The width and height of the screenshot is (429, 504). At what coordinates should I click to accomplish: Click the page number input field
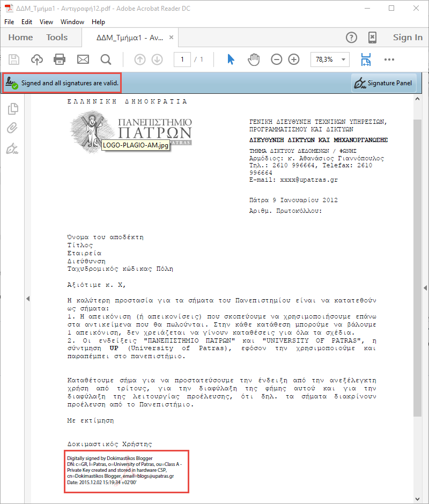(182, 60)
